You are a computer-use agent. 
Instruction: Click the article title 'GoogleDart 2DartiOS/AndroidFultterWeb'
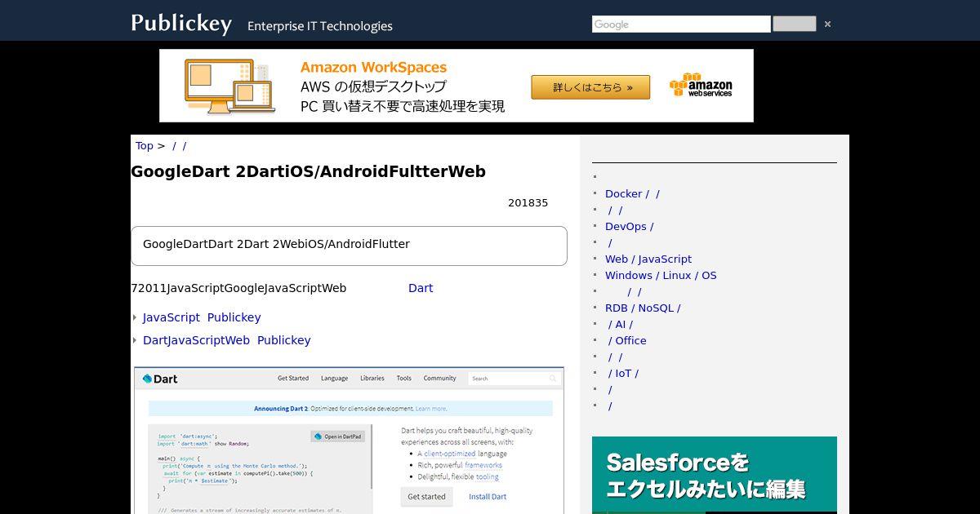point(309,171)
